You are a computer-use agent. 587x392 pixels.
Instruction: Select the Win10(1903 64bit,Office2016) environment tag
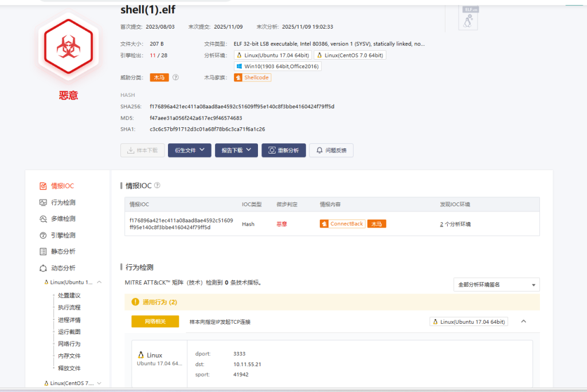[277, 66]
